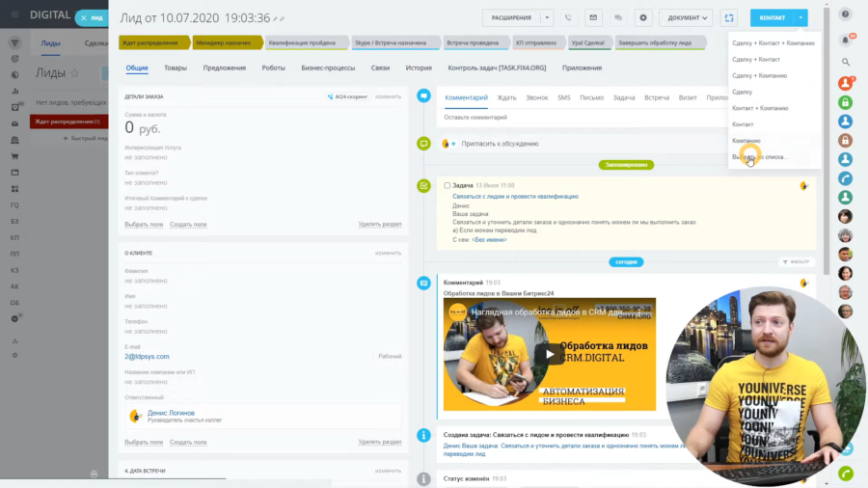Open the hamburger menu next to DIGITAL
Image resolution: width=868 pixels, height=488 pixels.
14,14
